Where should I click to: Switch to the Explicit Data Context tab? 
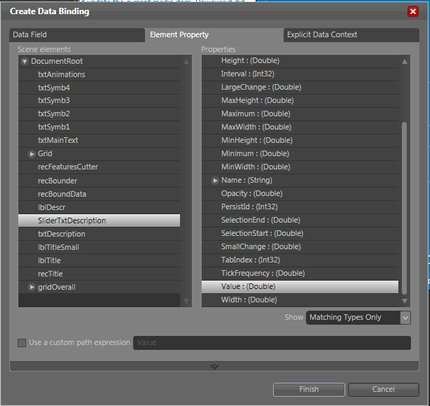tap(351, 35)
